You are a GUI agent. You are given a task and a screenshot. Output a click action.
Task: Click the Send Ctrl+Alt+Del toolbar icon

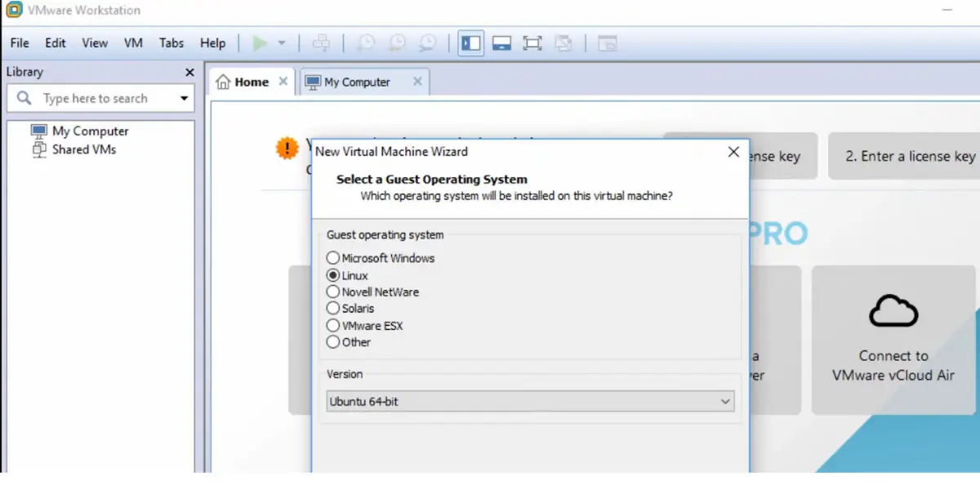pyautogui.click(x=322, y=43)
